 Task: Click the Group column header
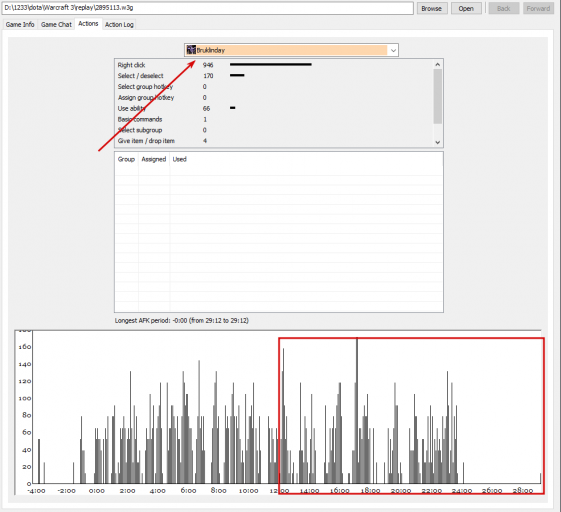126,159
